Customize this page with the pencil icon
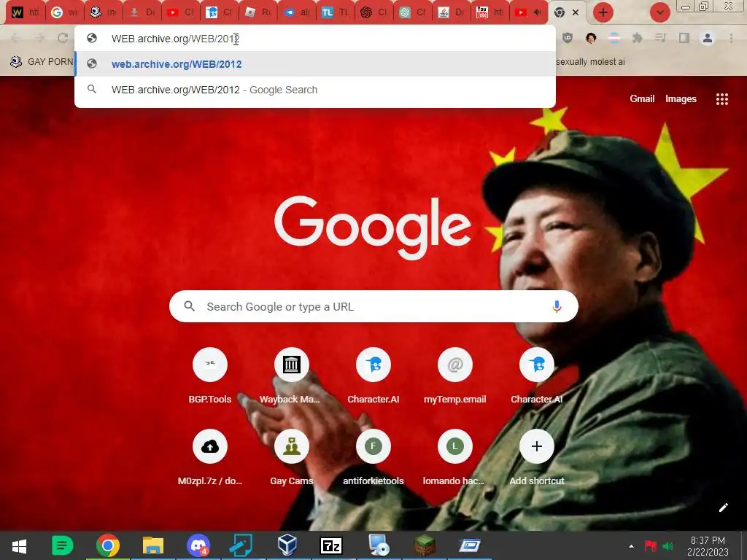 coord(723,507)
